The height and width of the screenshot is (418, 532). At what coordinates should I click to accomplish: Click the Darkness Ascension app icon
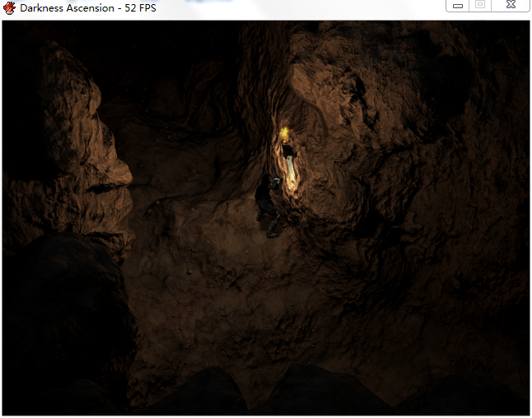click(x=9, y=7)
